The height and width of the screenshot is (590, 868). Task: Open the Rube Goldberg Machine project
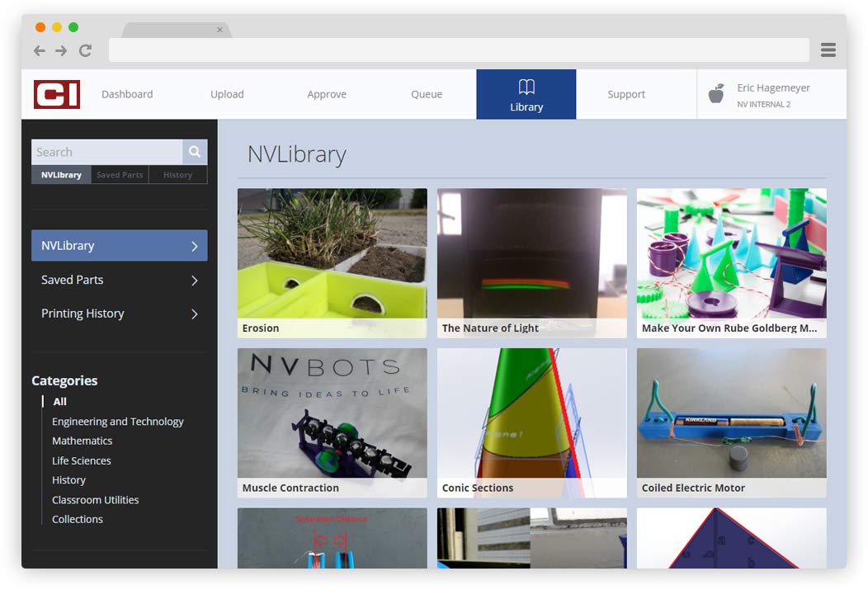click(x=731, y=263)
